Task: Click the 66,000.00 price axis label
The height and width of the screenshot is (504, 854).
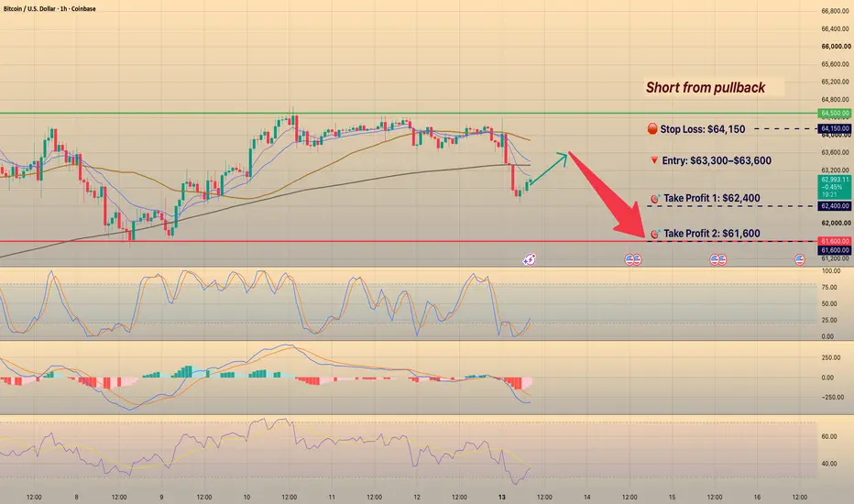Action: (x=836, y=47)
